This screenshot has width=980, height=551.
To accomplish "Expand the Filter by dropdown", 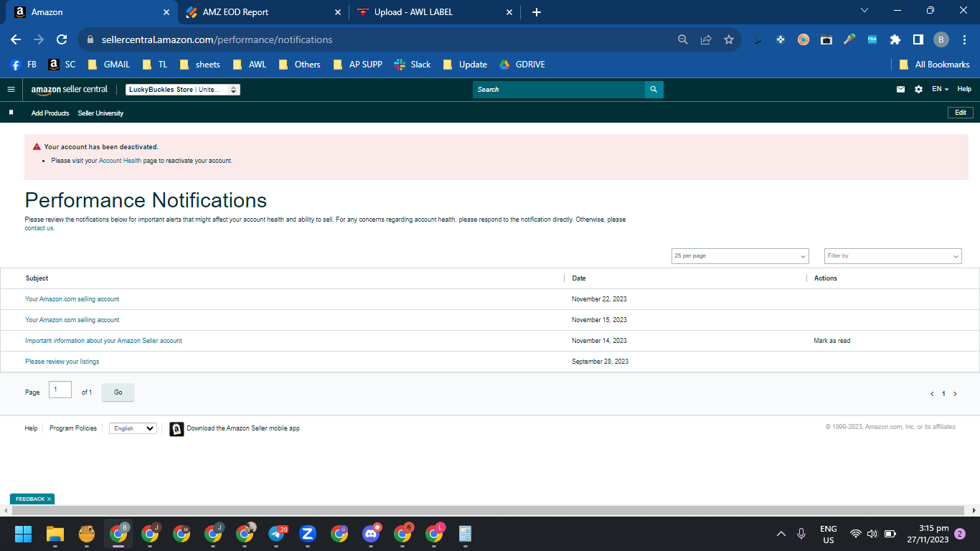I will pyautogui.click(x=893, y=256).
